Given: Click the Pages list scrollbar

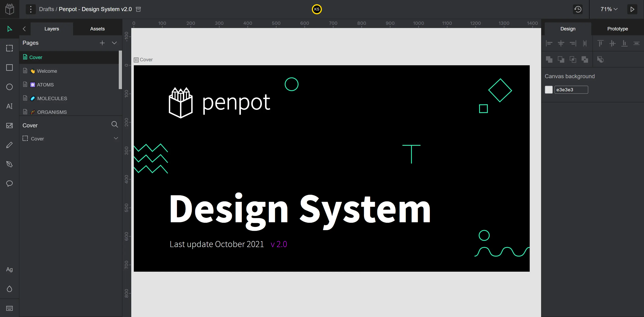Looking at the screenshot, I should point(120,70).
